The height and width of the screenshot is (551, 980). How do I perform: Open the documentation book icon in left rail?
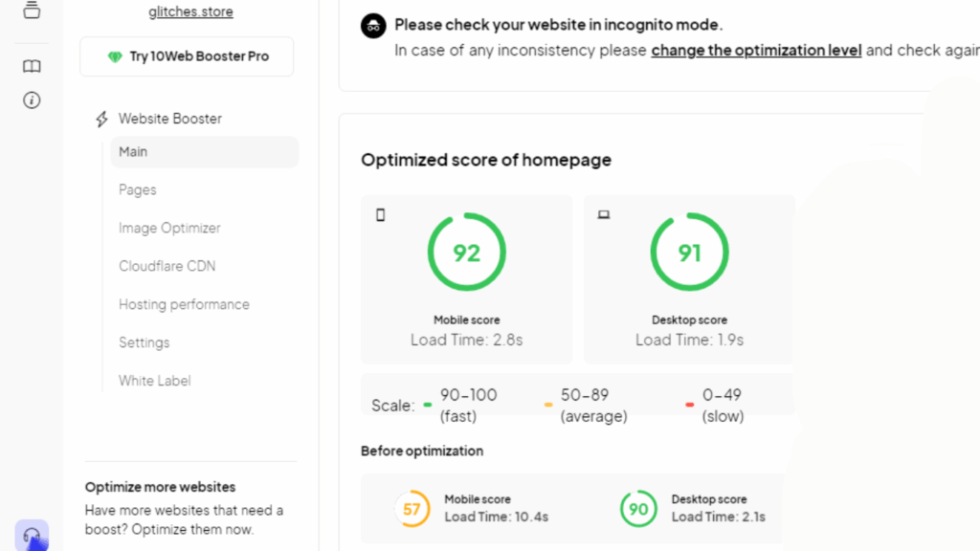(32, 65)
